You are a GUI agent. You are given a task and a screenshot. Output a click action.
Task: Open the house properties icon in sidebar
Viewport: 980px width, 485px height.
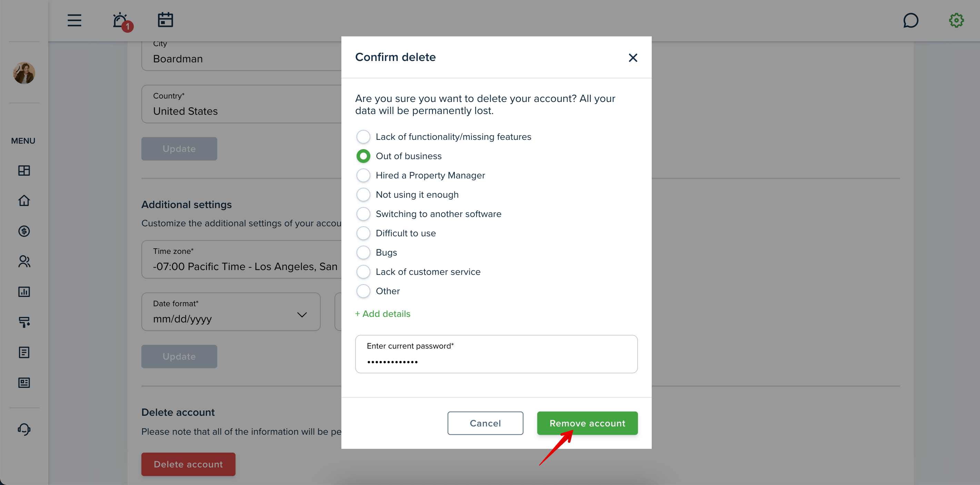[24, 200]
